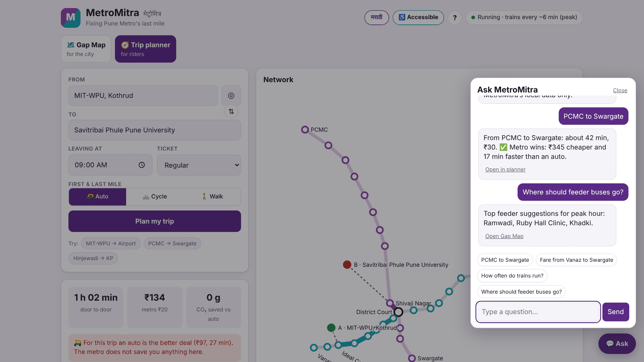This screenshot has width=644, height=362.
Task: Select Cycle for first and last mile
Action: (x=155, y=197)
